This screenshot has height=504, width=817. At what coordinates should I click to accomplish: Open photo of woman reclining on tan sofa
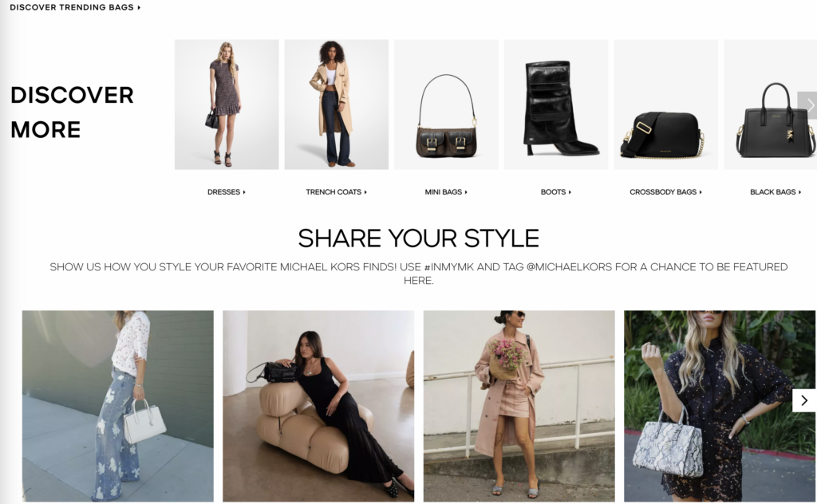pyautogui.click(x=318, y=406)
